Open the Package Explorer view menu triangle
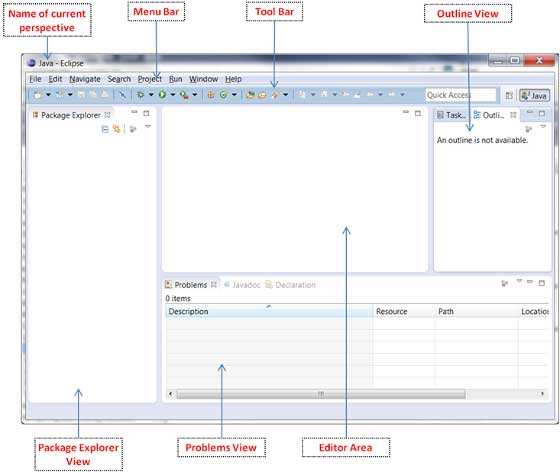The image size is (560, 472). [148, 126]
